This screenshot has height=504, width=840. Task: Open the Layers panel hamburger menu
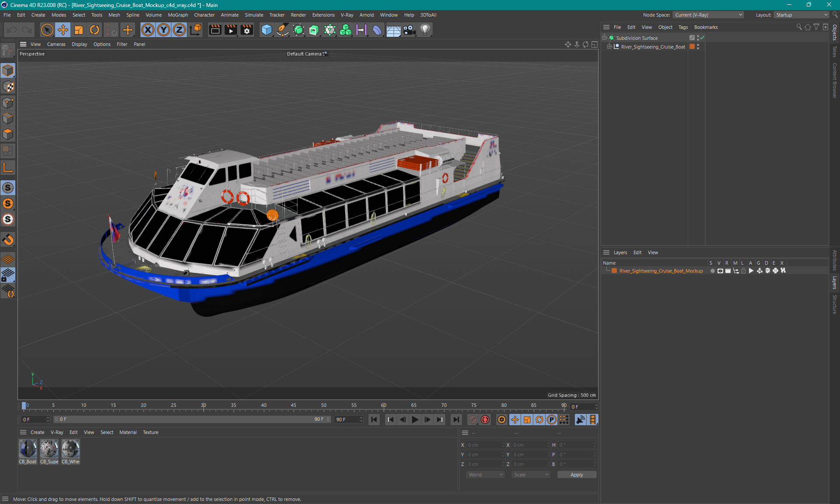point(606,252)
